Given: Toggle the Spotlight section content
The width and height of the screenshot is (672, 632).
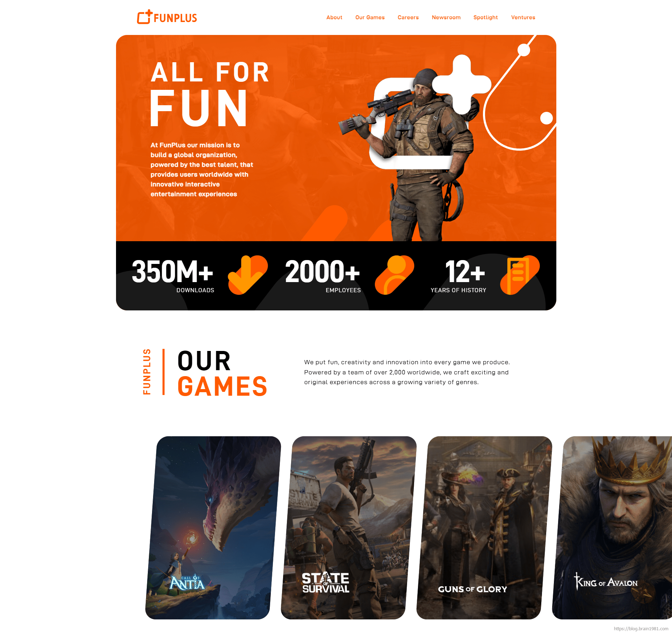Looking at the screenshot, I should (485, 17).
